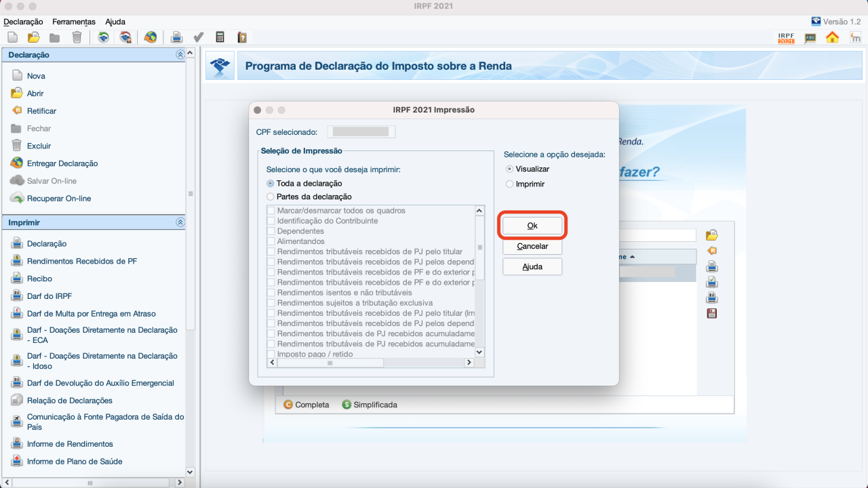Image resolution: width=868 pixels, height=488 pixels.
Task: Click the new declaration blank page icon
Action: click(x=12, y=37)
